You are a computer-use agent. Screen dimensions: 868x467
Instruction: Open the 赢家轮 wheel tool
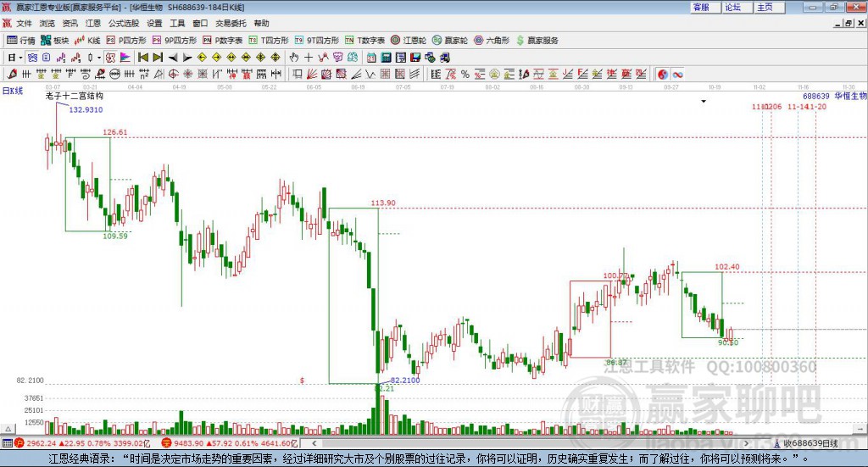pos(450,41)
